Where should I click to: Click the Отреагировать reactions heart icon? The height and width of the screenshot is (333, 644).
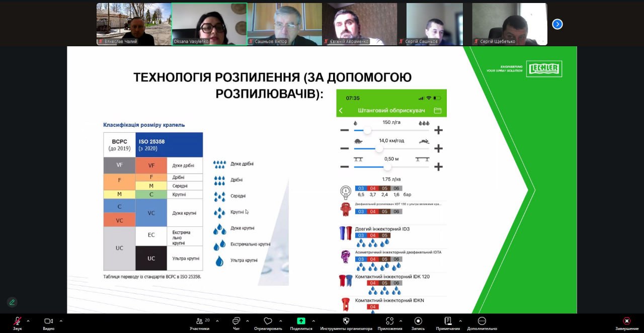268,321
